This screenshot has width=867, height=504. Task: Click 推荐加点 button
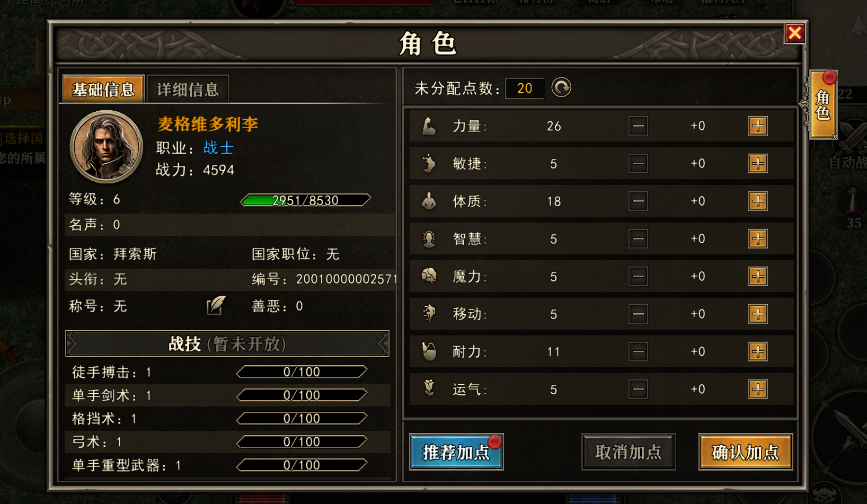[x=456, y=452]
